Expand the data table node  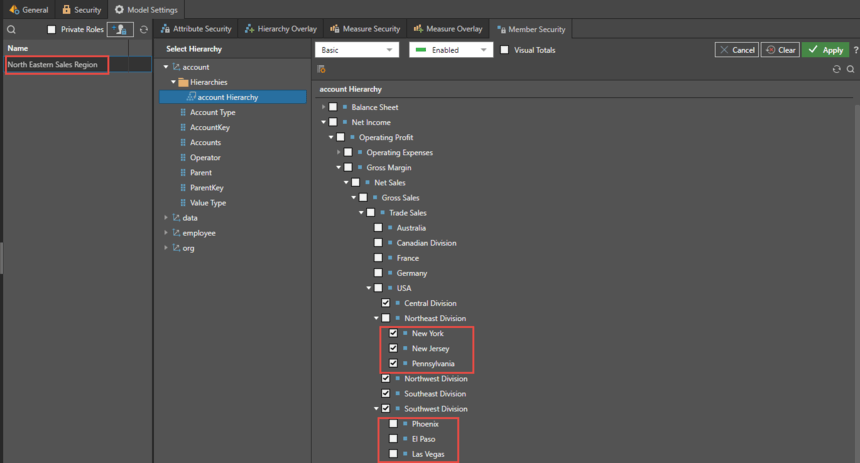tap(166, 218)
